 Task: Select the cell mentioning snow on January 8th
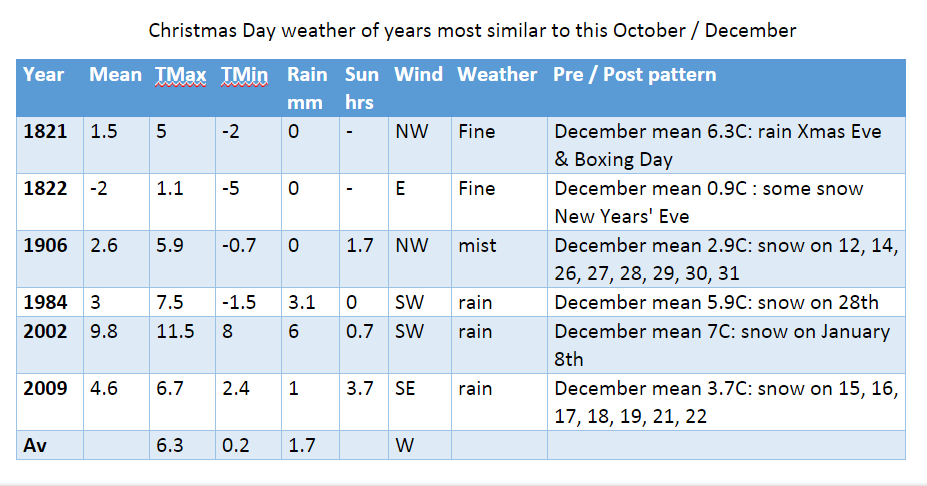pos(721,344)
